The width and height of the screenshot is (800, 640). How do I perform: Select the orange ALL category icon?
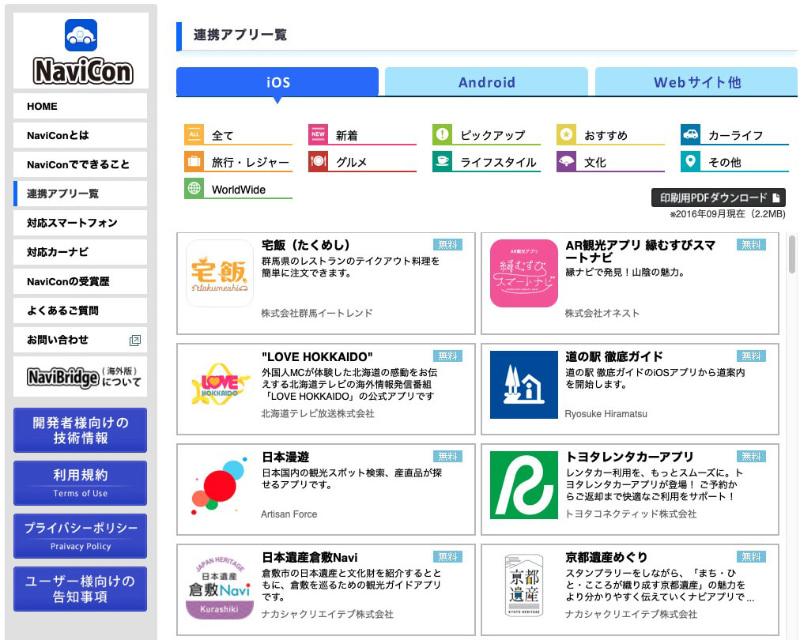pos(194,135)
